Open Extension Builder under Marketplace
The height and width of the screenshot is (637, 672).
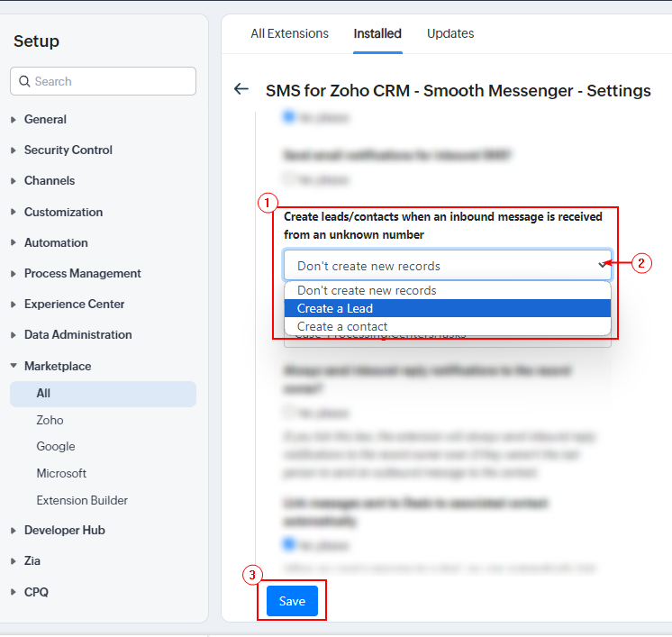[82, 500]
